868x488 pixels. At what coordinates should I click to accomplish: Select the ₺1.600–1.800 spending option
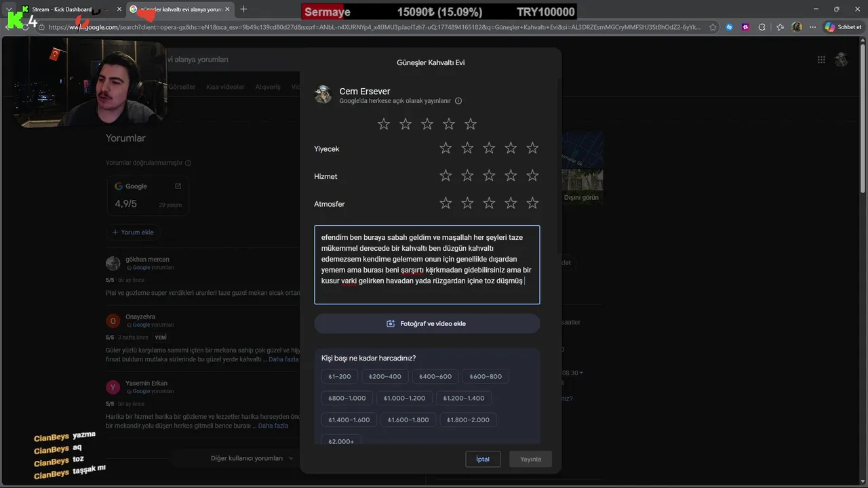[x=408, y=420]
